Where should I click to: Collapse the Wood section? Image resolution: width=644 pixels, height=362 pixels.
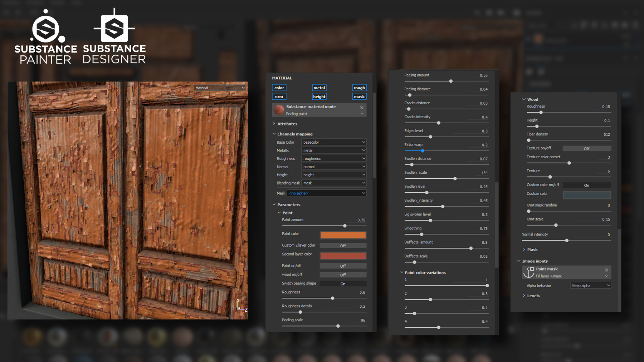(524, 99)
